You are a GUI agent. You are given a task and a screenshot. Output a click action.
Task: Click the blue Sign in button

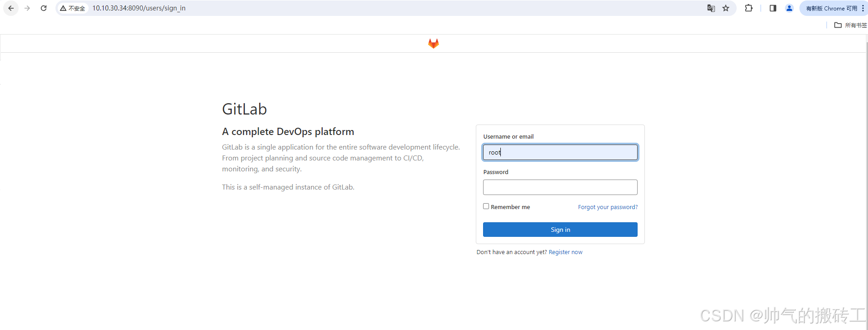560,230
